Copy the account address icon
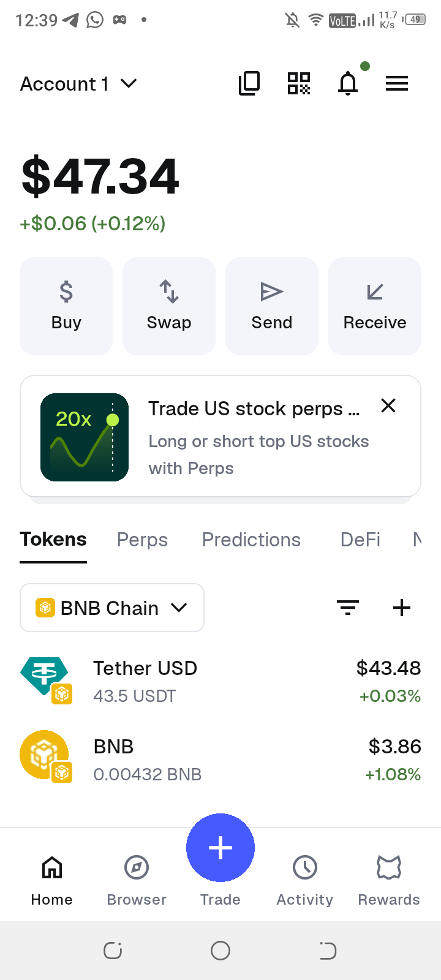Image resolution: width=441 pixels, height=980 pixels. pos(249,83)
